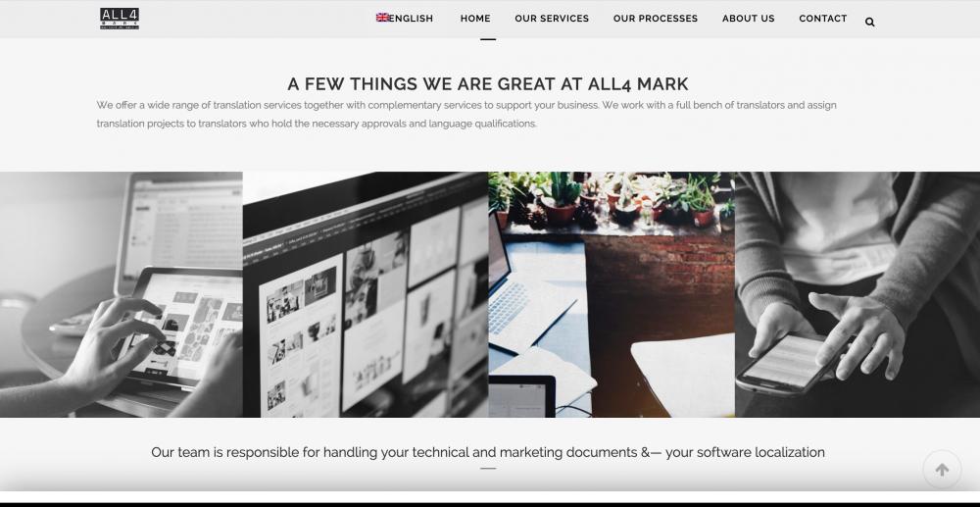Select the hands holding smartphone photo
Screen dimensions: 980x507
pos(857,294)
